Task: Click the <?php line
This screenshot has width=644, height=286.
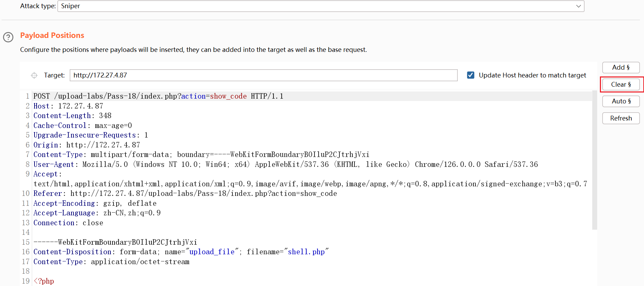Action: pyautogui.click(x=44, y=281)
